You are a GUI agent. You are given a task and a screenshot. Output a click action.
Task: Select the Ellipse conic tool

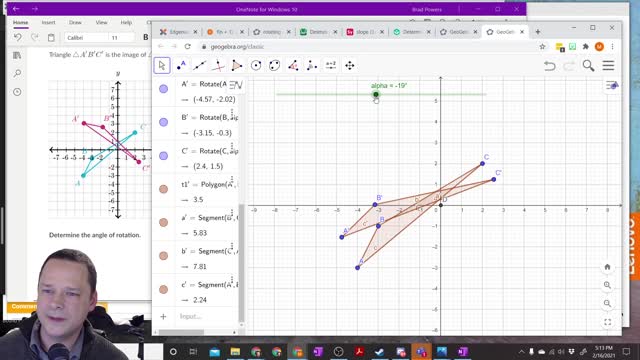click(x=275, y=65)
